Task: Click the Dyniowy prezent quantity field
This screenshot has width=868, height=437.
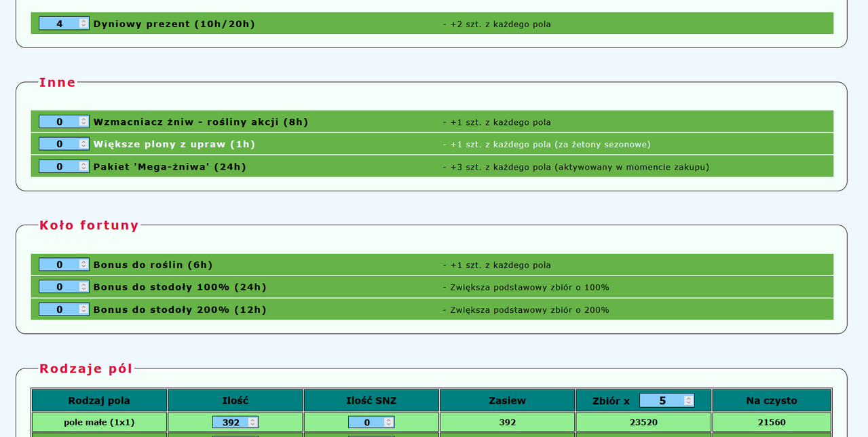Action: point(64,23)
